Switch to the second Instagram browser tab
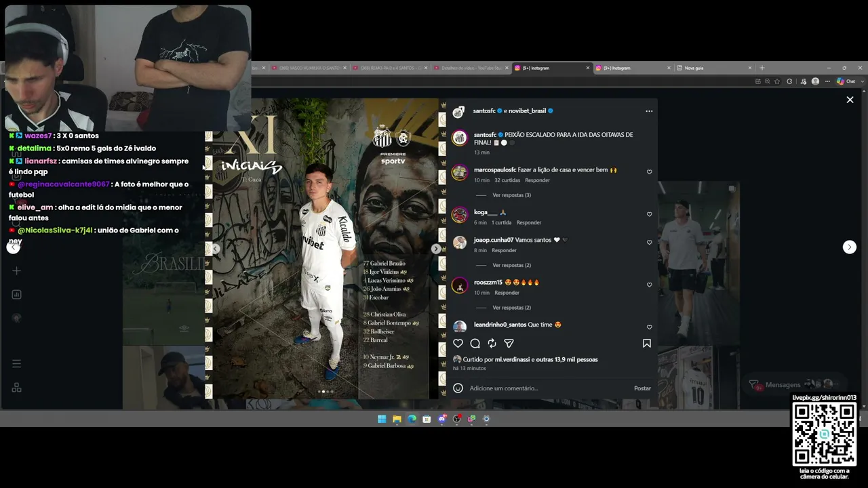The image size is (868, 488). coord(633,68)
